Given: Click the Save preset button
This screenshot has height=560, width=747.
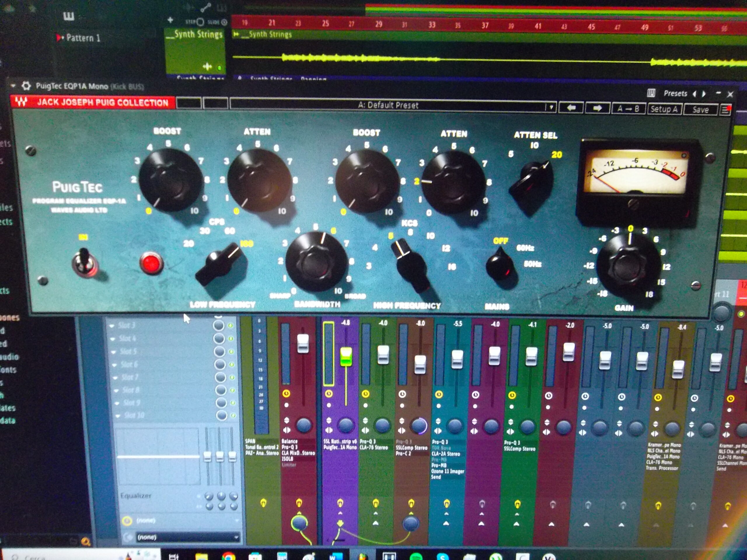Looking at the screenshot, I should [x=700, y=109].
